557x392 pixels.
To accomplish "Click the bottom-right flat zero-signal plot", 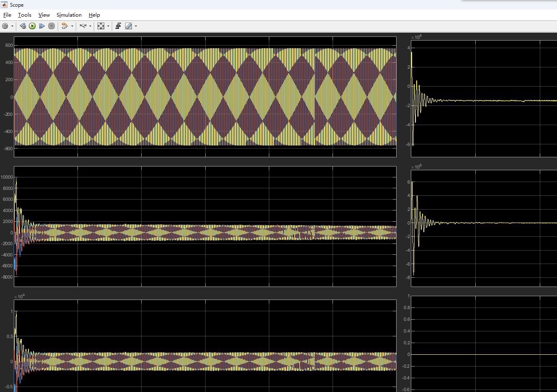I will tap(484, 344).
